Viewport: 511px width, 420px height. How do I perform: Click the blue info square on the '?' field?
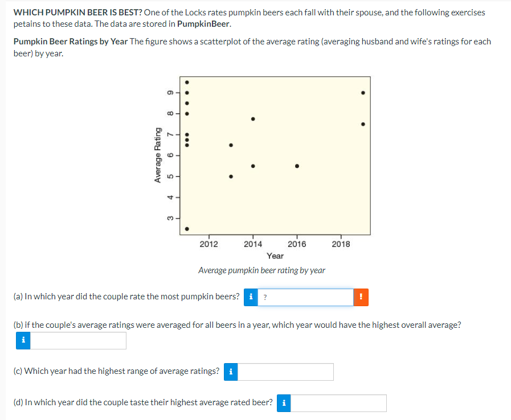click(251, 297)
